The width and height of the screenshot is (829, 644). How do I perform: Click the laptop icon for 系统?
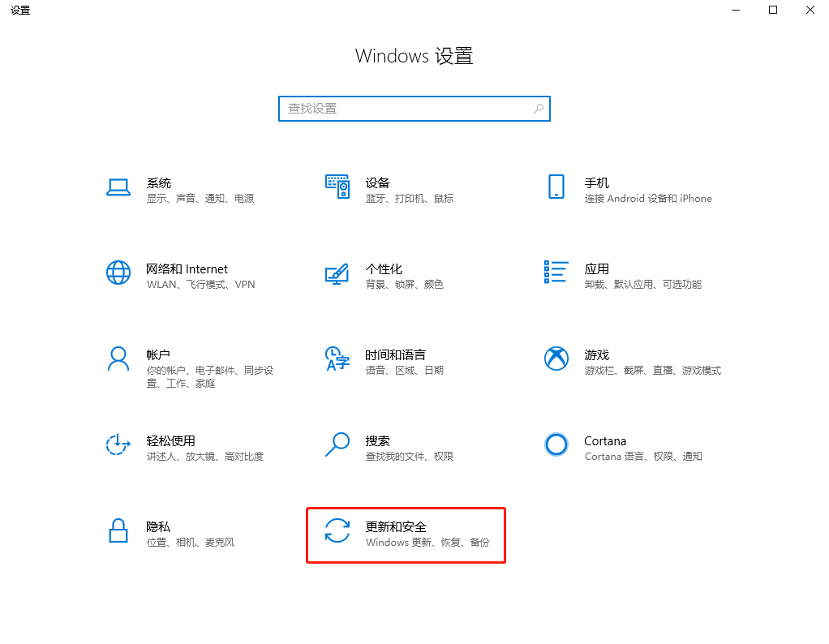(118, 187)
